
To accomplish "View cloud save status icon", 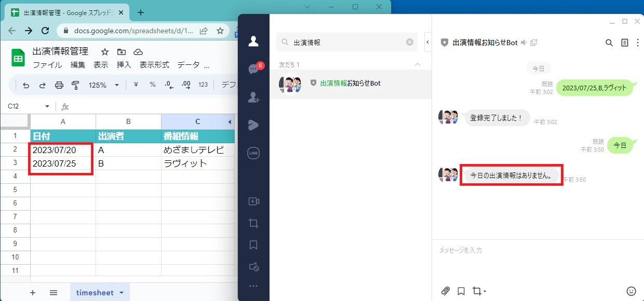I will 138,52.
